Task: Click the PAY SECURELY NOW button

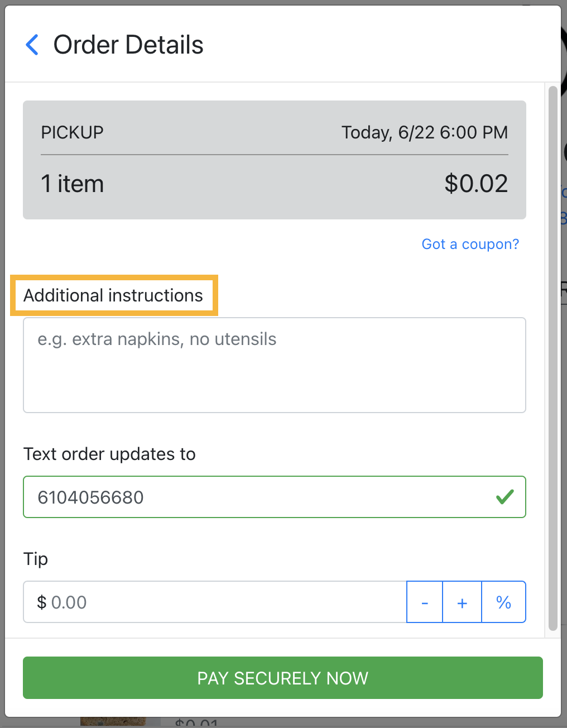Action: [x=283, y=678]
